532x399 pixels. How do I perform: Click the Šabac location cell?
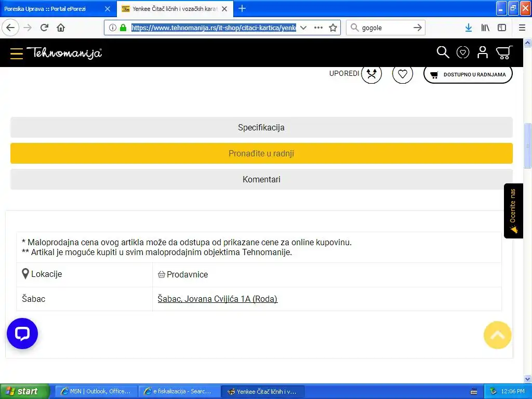click(84, 299)
